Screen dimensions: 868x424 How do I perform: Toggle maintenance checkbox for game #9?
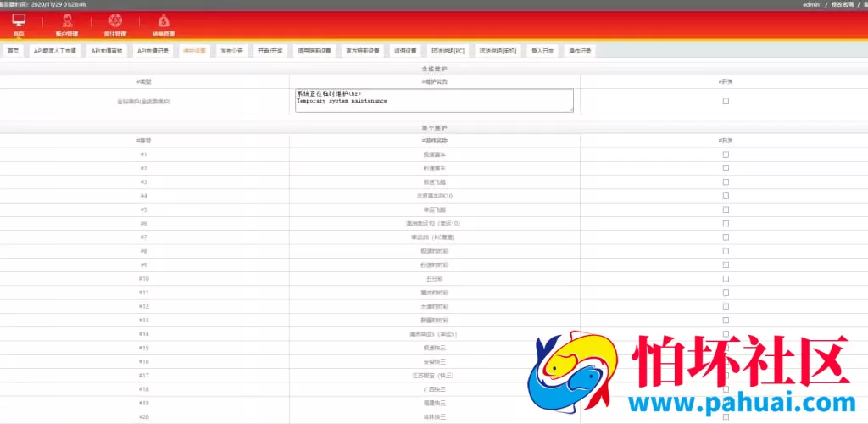coord(726,265)
